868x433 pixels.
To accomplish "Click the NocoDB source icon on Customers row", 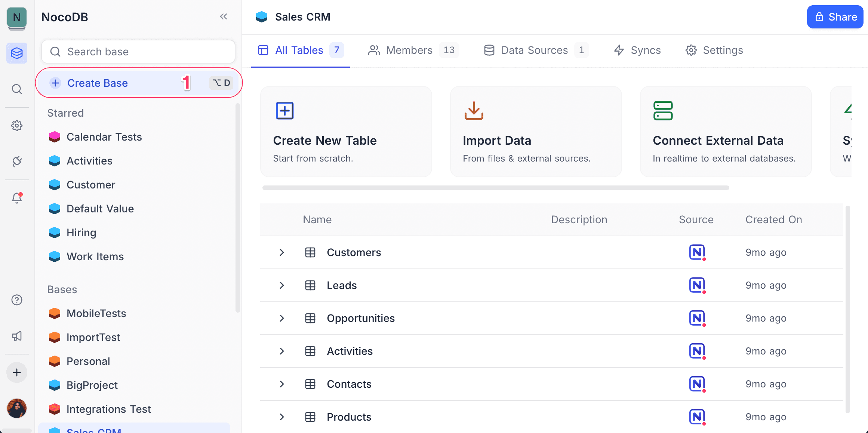I will tap(696, 252).
